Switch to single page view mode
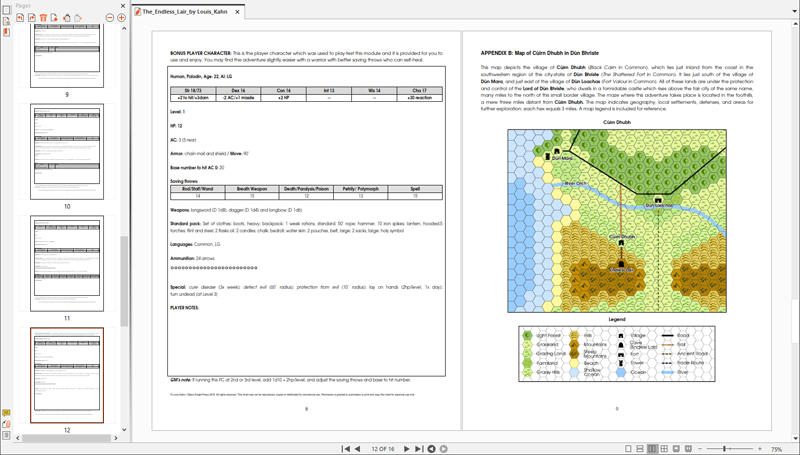 [x=629, y=449]
